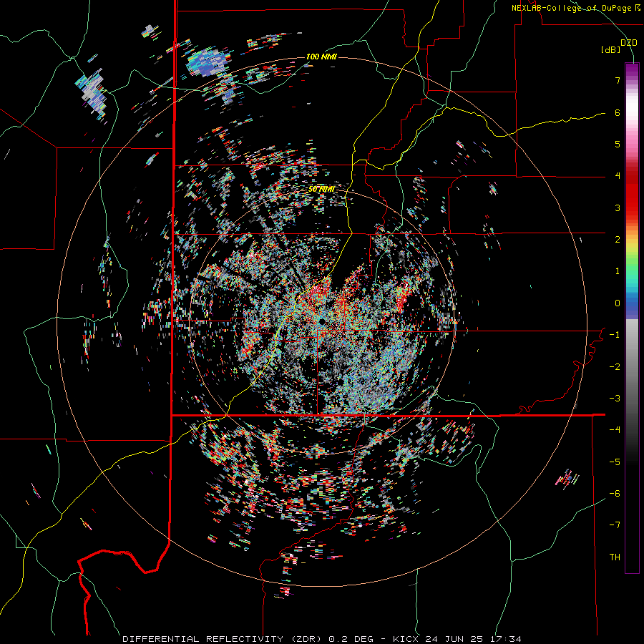Select the -4 dB tick label on the scale

click(615, 430)
